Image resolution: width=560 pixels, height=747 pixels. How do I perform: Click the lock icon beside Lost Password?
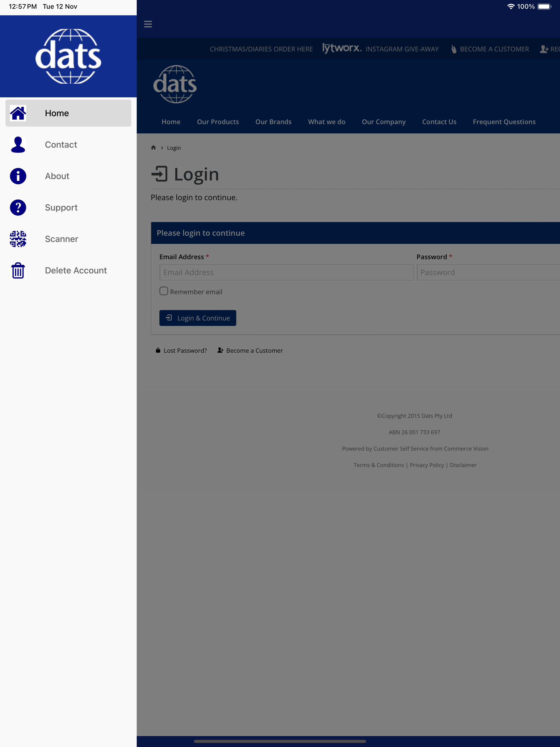(x=158, y=350)
